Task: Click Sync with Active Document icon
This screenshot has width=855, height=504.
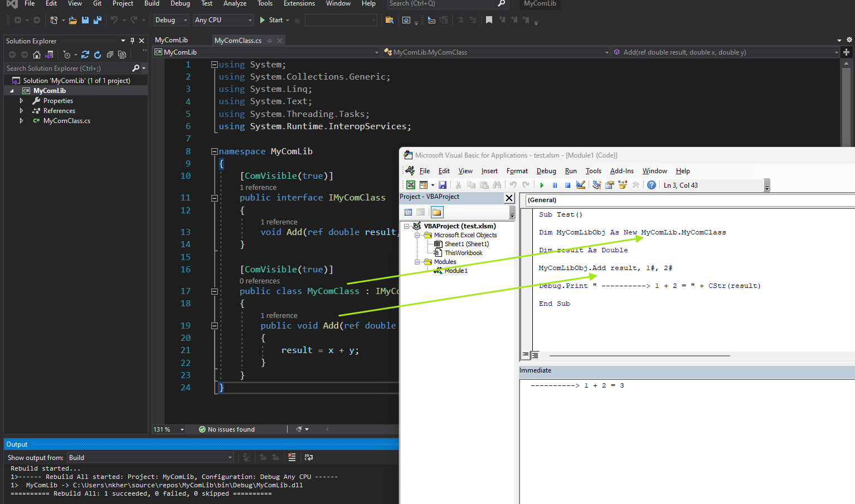Action: [x=85, y=55]
